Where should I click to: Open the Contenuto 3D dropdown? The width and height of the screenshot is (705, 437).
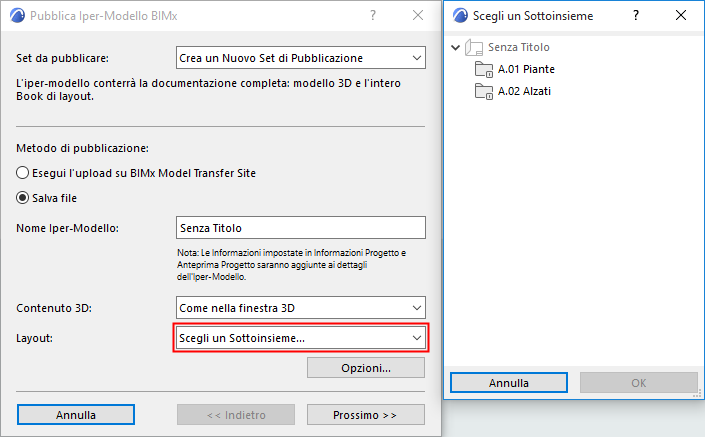coord(301,307)
